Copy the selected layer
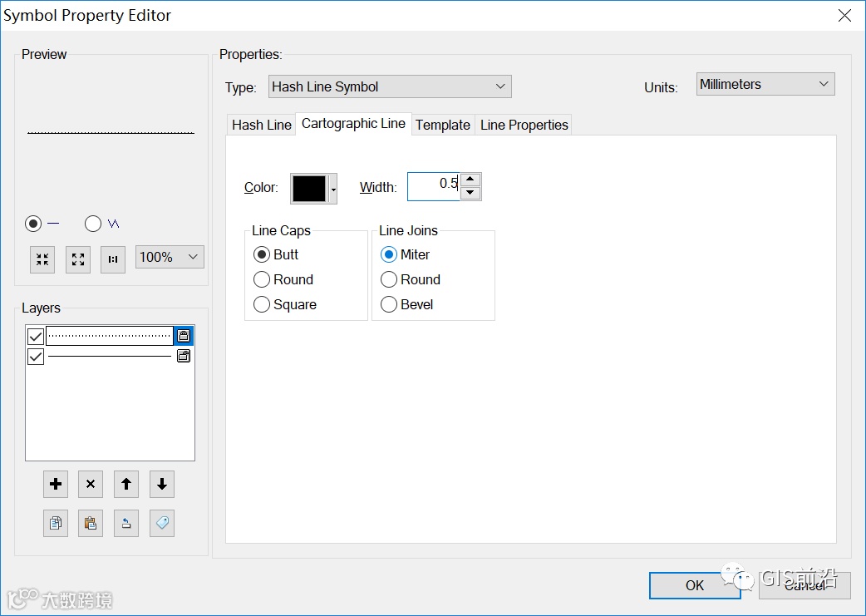 coord(56,523)
